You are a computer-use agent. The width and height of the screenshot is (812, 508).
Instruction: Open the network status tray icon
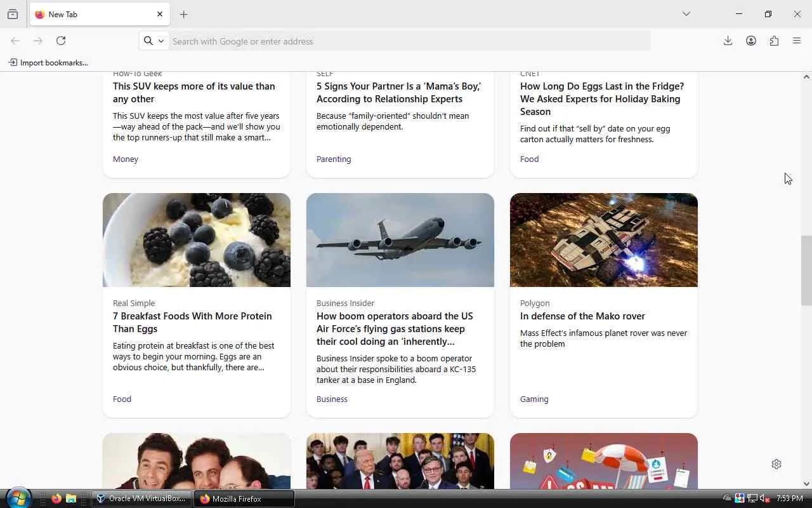click(752, 498)
